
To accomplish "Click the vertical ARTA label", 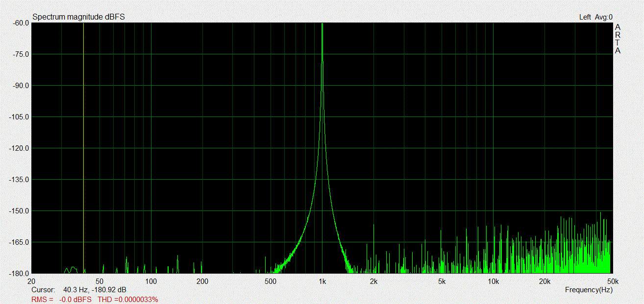I will pyautogui.click(x=618, y=39).
